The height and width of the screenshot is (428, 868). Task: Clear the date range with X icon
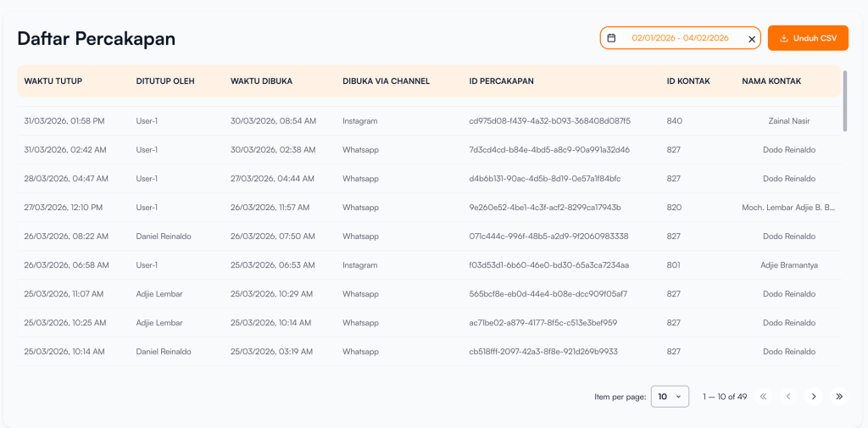coord(751,39)
